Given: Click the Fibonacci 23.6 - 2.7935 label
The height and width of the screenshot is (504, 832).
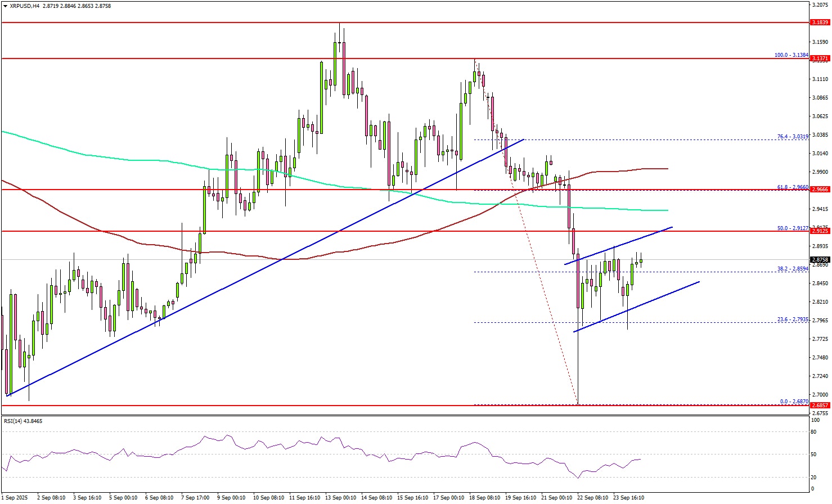Looking at the screenshot, I should coord(792,319).
